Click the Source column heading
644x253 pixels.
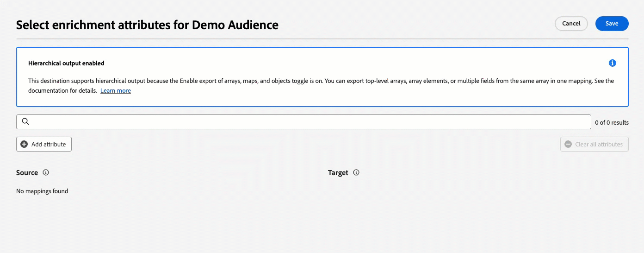coord(27,172)
